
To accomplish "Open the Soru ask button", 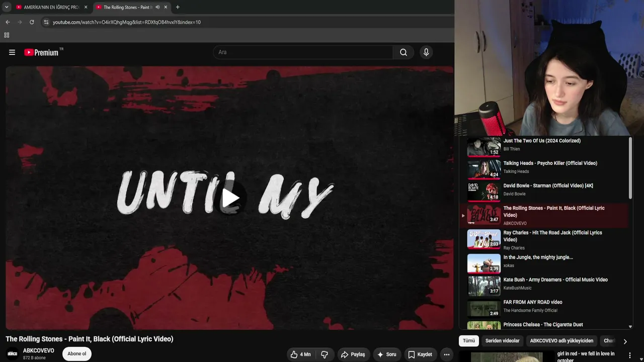I will [x=386, y=354].
